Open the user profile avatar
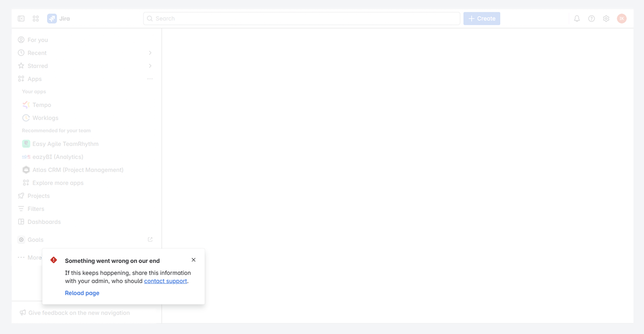Viewport: 644px width, 334px height. coord(622,18)
